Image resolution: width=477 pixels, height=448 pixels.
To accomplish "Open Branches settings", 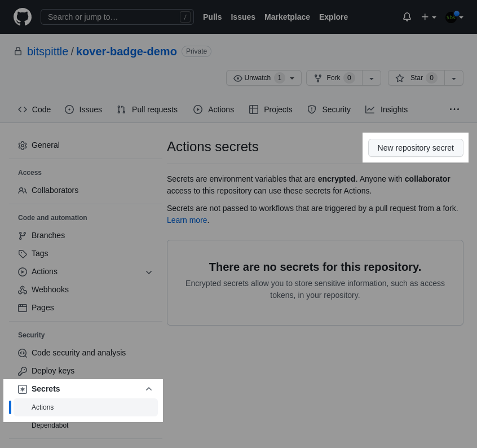I will coord(86,235).
